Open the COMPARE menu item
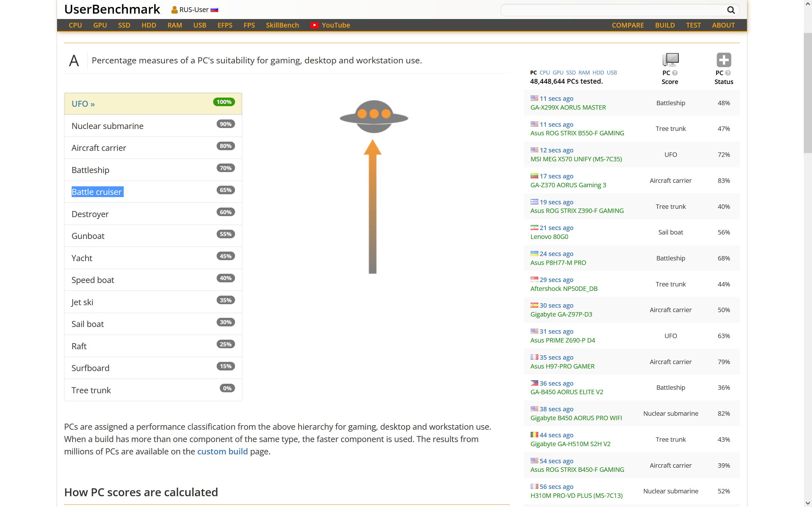Viewport: 812px width, 507px height. pyautogui.click(x=627, y=25)
